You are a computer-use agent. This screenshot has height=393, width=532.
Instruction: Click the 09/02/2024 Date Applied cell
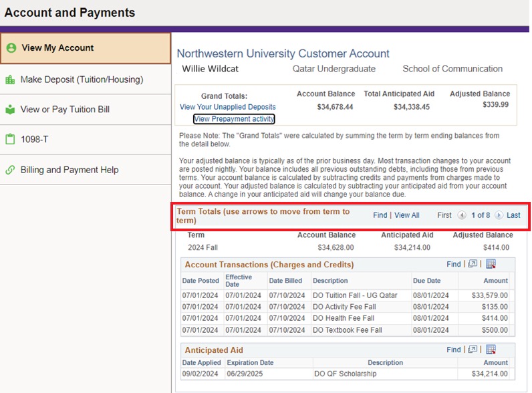point(201,374)
